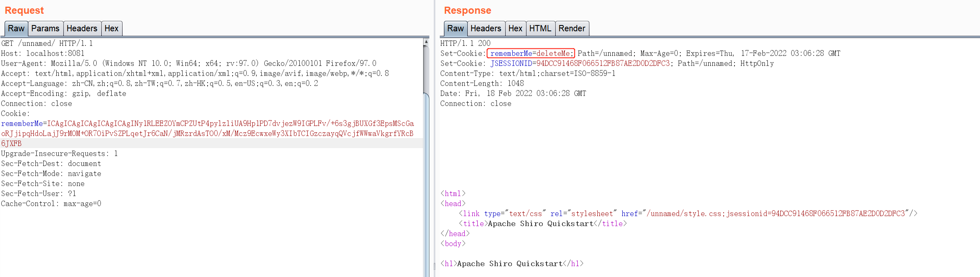Click the User-Agent header line
This screenshot has width=980, height=277.
(189, 63)
